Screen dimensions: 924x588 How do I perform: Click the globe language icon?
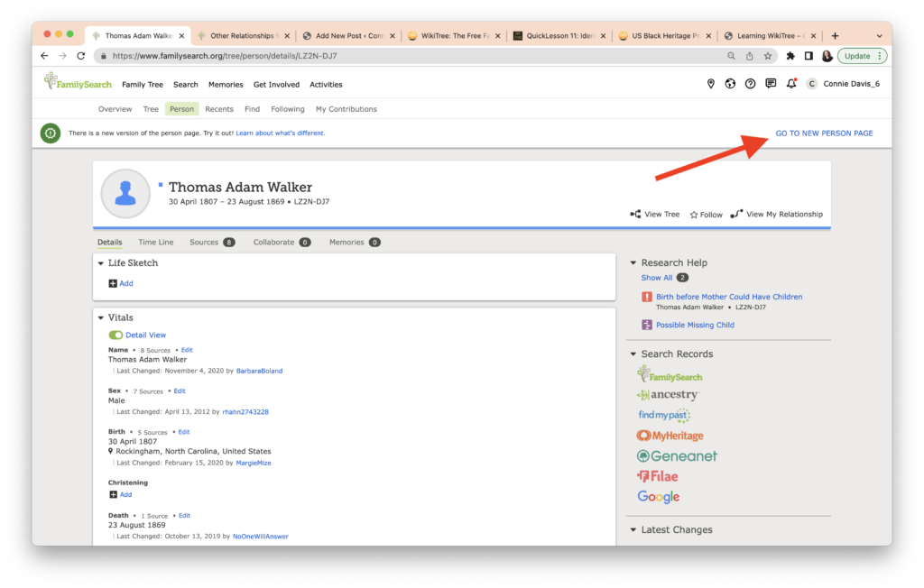[x=730, y=84]
